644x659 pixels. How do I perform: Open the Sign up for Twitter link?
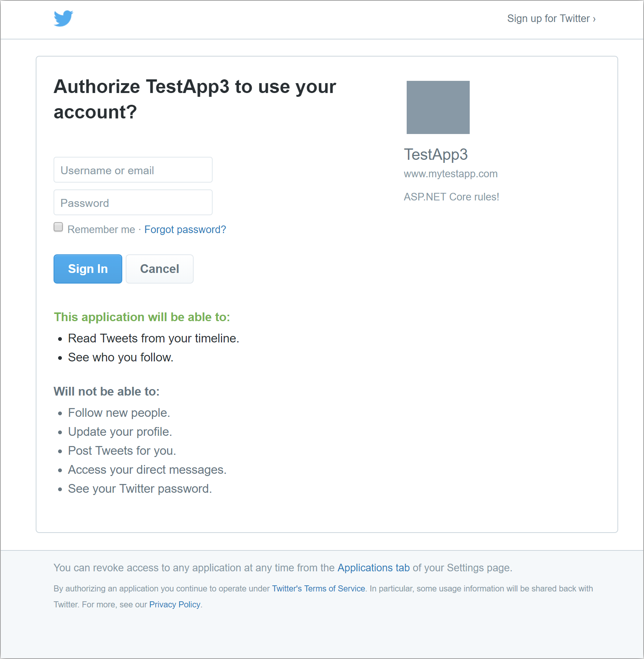[551, 19]
